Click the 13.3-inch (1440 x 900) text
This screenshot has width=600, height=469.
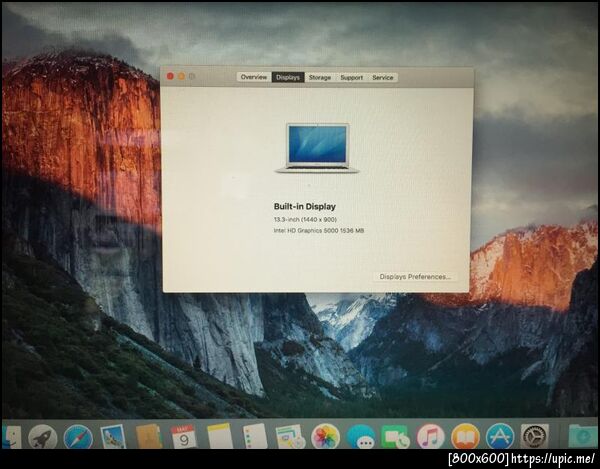(305, 220)
